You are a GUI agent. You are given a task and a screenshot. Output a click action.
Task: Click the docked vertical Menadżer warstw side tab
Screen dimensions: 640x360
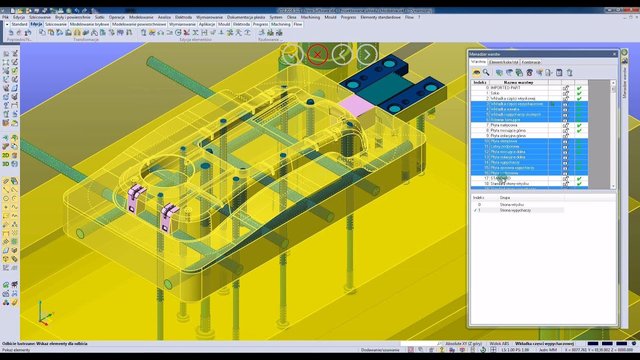[x=624, y=82]
